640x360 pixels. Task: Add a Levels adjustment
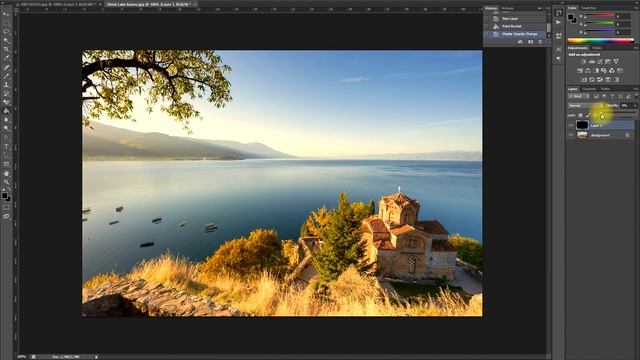point(592,62)
